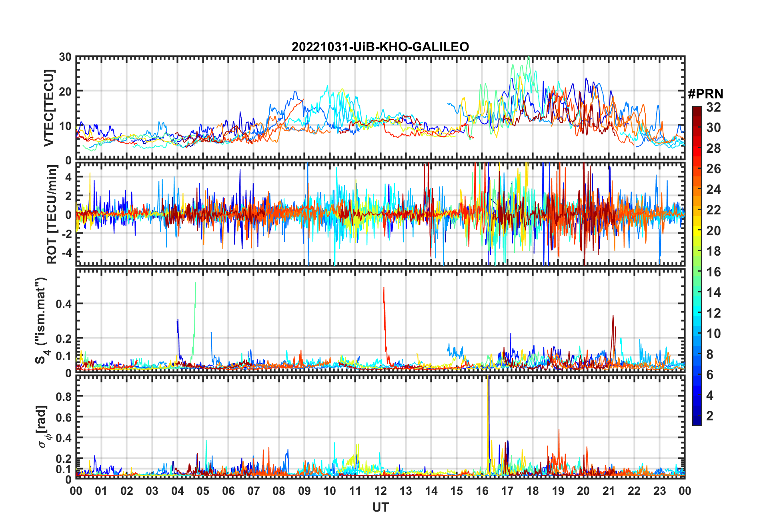Select x-axis hour tick label "07"
This screenshot has width=761, height=532.
[254, 491]
